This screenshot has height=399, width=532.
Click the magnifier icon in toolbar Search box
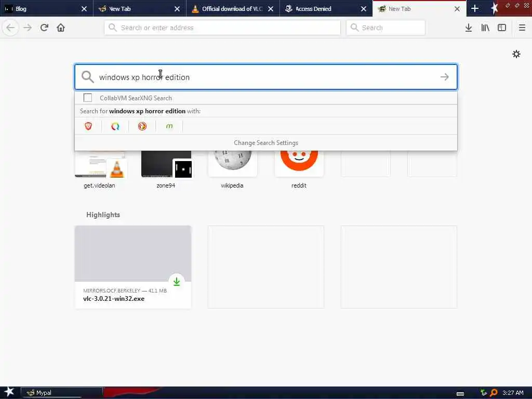[x=354, y=28]
